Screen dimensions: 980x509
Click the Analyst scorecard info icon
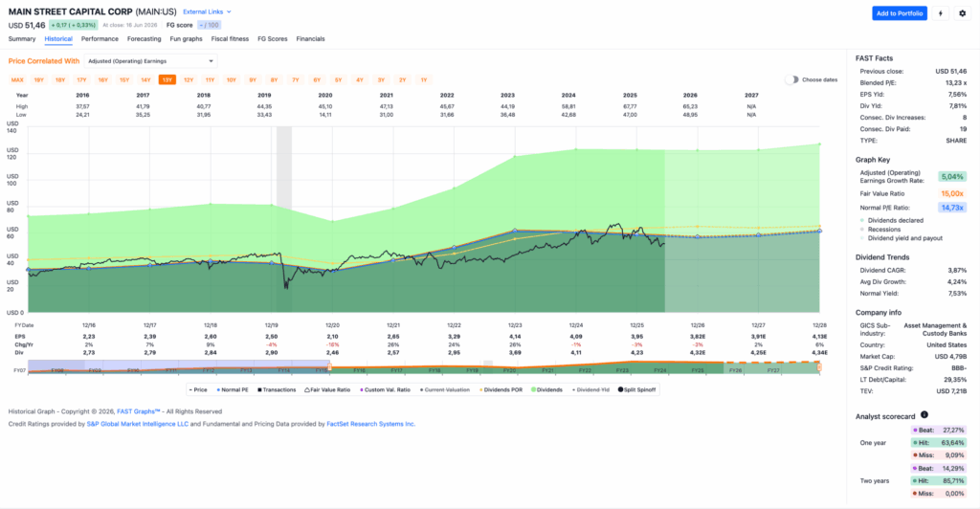click(x=924, y=414)
